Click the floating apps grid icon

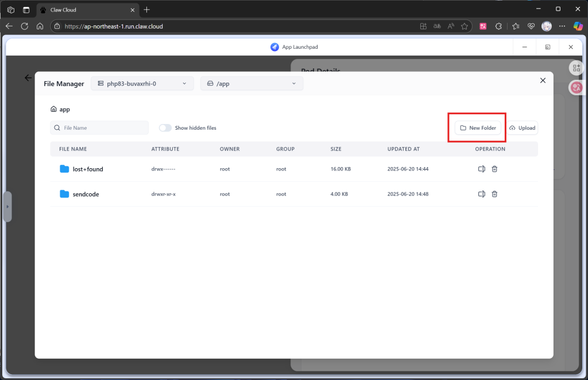coord(577,68)
